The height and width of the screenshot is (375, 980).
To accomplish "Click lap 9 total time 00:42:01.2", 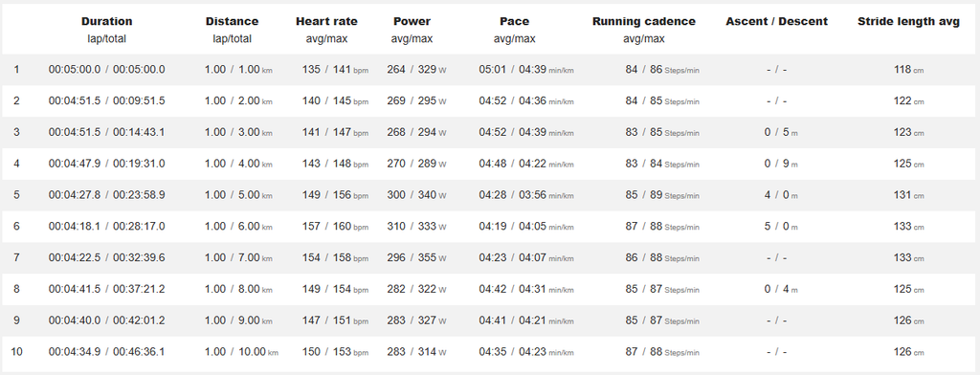I will click(x=139, y=320).
